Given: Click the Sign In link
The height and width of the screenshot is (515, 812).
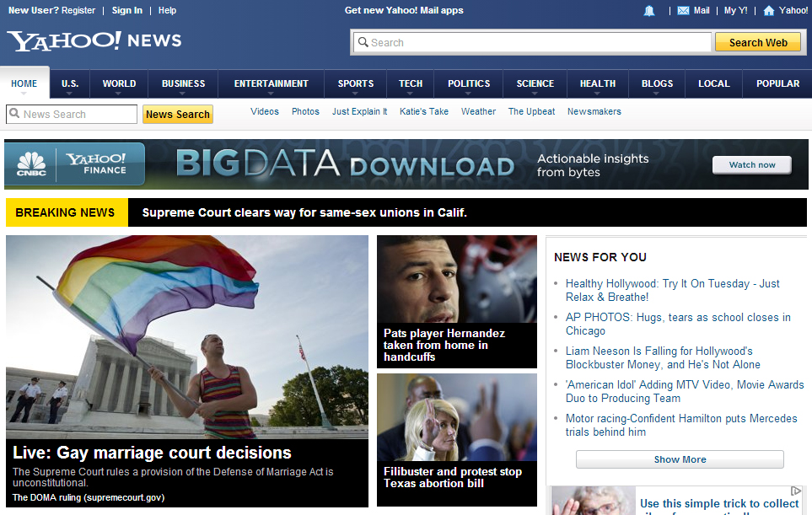Looking at the screenshot, I should point(126,10).
